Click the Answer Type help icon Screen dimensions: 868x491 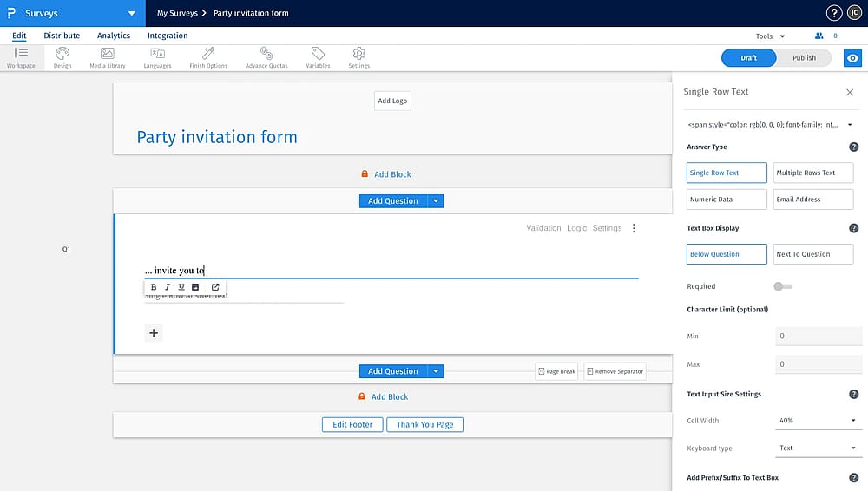coord(853,147)
